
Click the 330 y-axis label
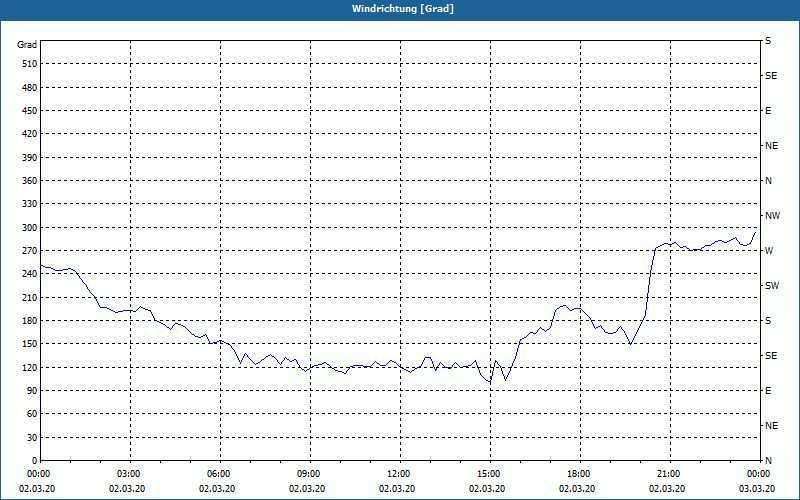30,204
